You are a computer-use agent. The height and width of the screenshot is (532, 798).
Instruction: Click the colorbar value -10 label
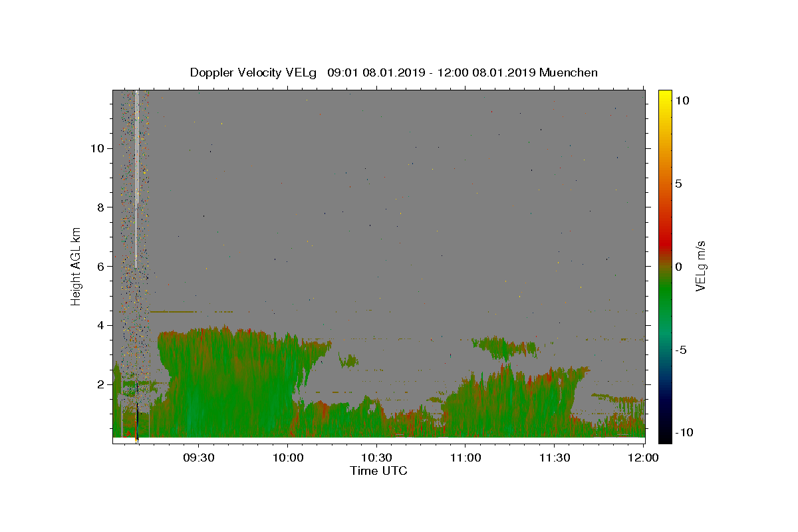pyautogui.click(x=684, y=433)
